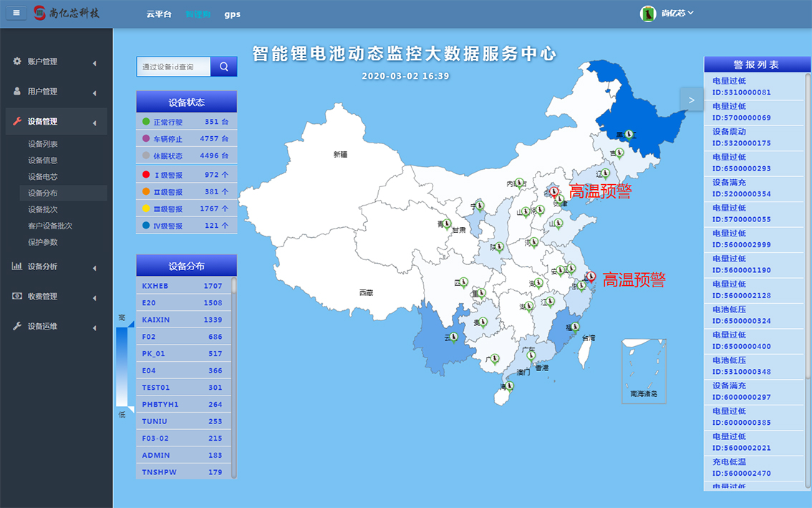Click the red Shanghai high-temperature warning marker
Viewport: 812px width, 508px height.
click(588, 277)
